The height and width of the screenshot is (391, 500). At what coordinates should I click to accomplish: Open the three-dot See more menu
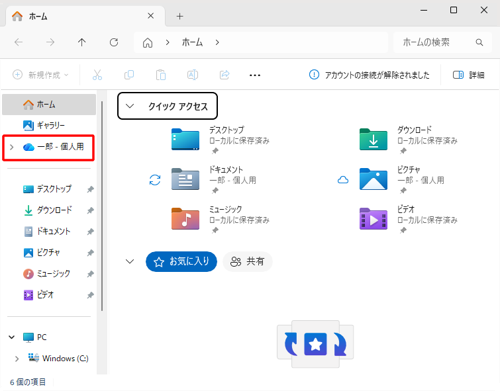click(x=255, y=75)
